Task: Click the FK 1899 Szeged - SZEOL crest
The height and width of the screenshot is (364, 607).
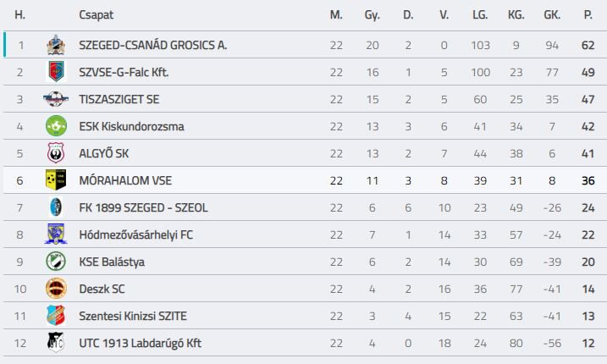Action: (x=56, y=207)
